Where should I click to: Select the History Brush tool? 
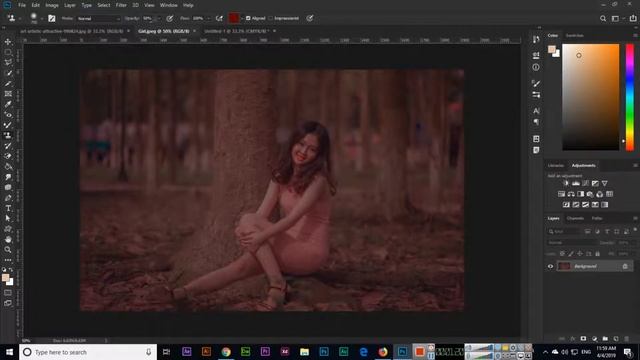point(8,146)
